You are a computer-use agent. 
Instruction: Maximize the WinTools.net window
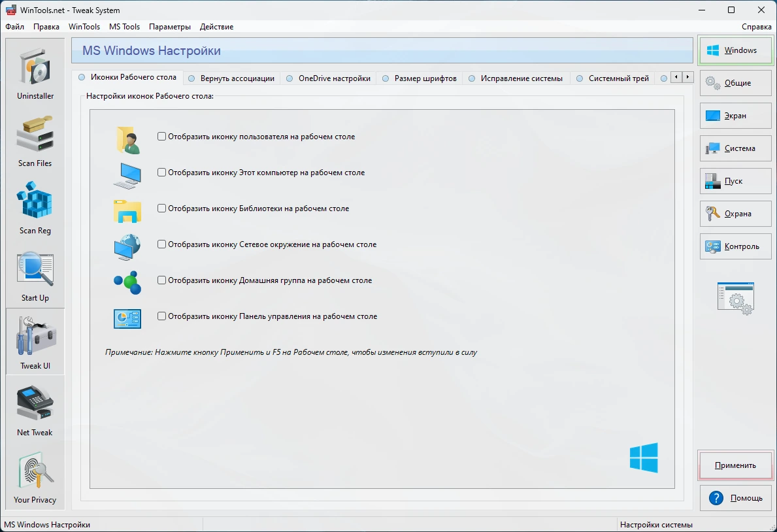click(x=731, y=10)
